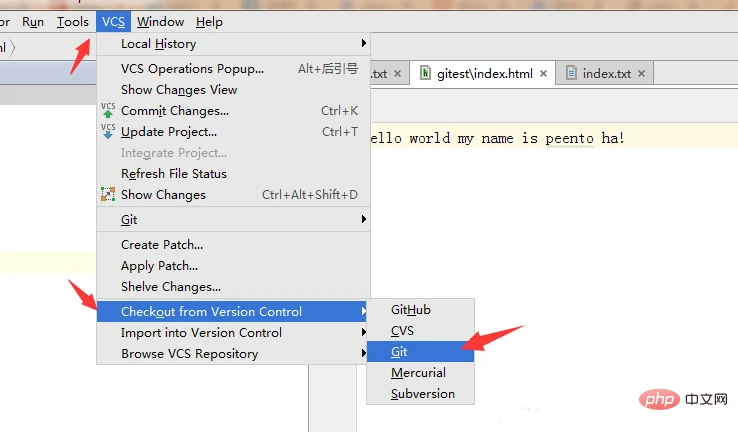Switch to the index.txt tab

(x=606, y=74)
